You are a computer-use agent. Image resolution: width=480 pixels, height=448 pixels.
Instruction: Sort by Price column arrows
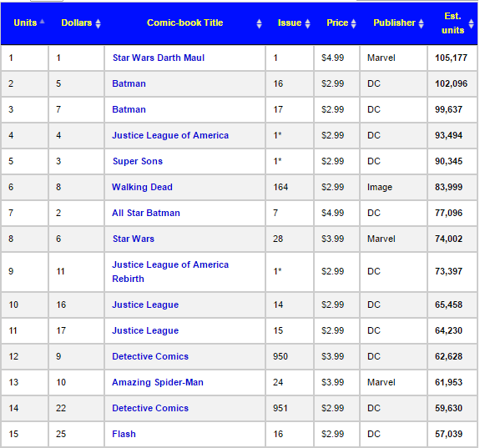click(354, 23)
